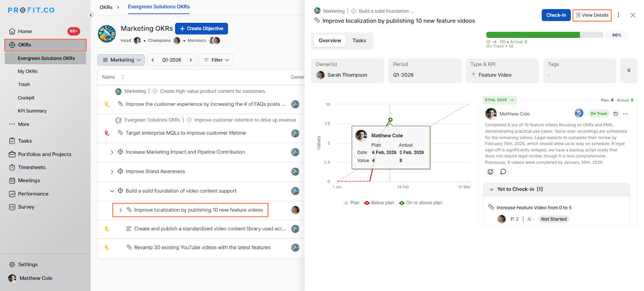Screen dimensions: 644x291
Task: Collapse Build a solid foundation objective
Action: (112, 191)
